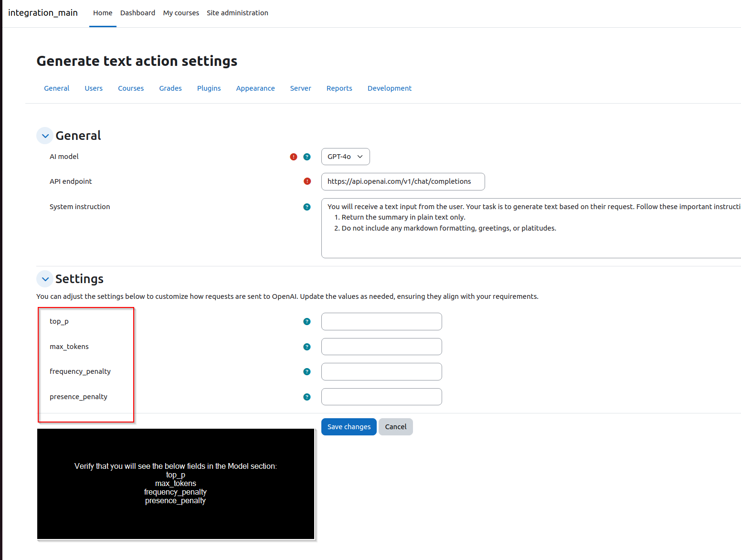Focus the top_p input field
Image resolution: width=741 pixels, height=560 pixels.
[x=381, y=322]
